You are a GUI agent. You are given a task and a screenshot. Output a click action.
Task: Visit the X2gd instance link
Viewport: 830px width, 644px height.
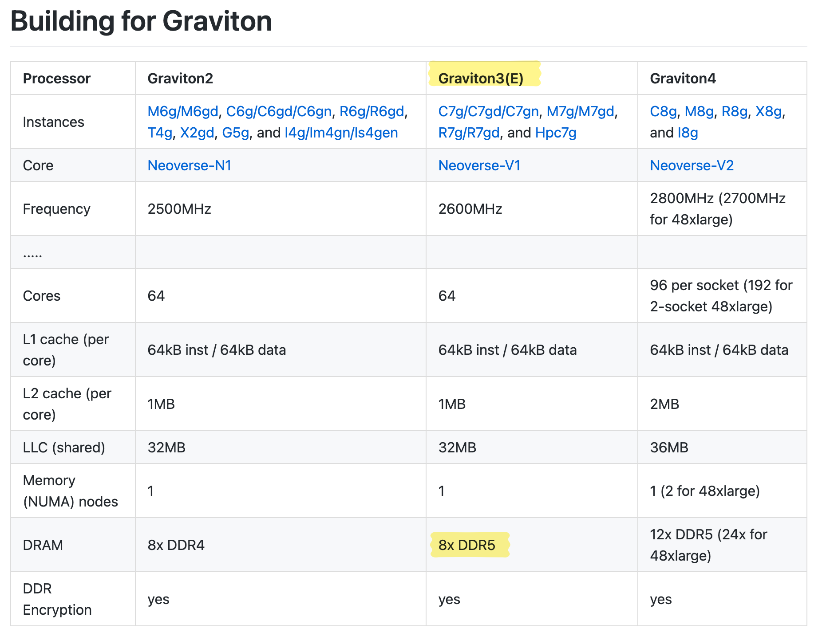[197, 133]
